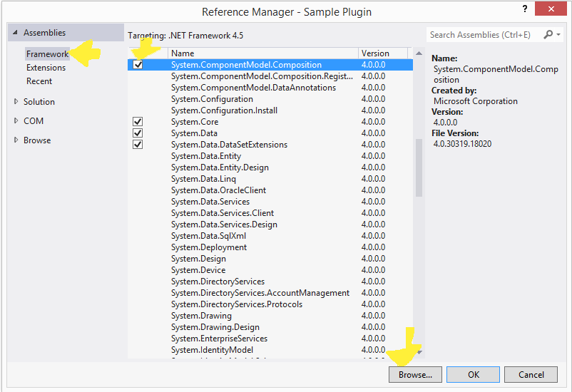This screenshot has width=572, height=392.
Task: Click the scrollbar down arrow
Action: 419,352
